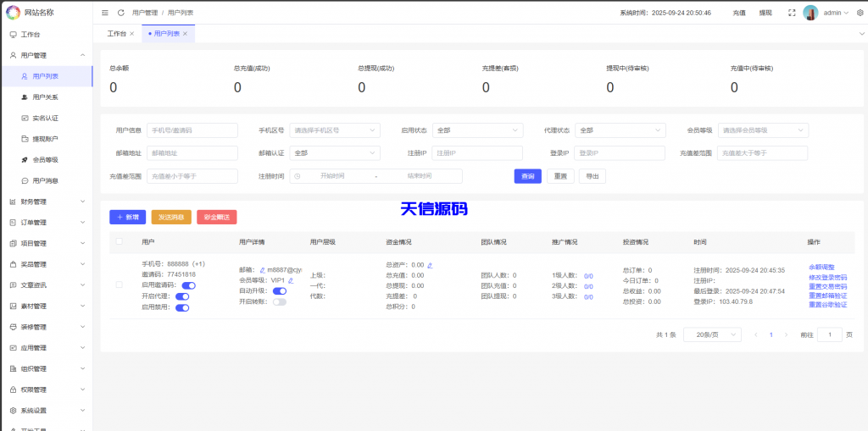
Task: Click the admin avatar picture
Action: coord(810,13)
